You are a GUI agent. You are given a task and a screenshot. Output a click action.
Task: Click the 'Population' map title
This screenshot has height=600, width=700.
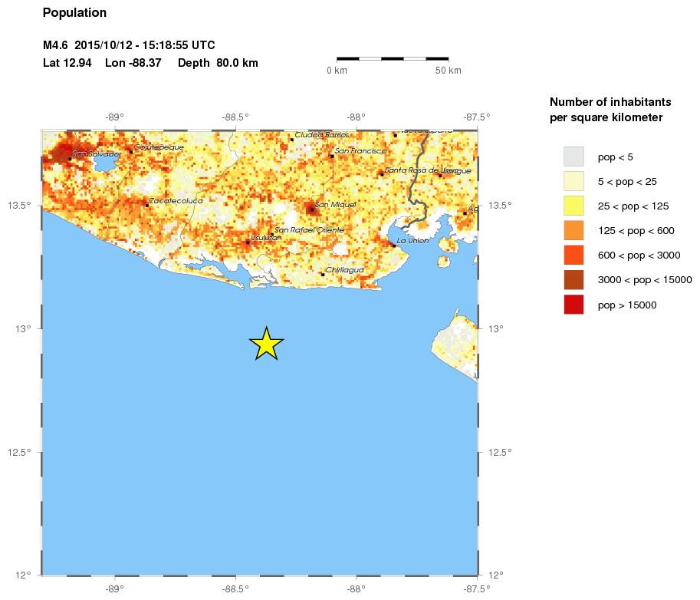point(74,13)
